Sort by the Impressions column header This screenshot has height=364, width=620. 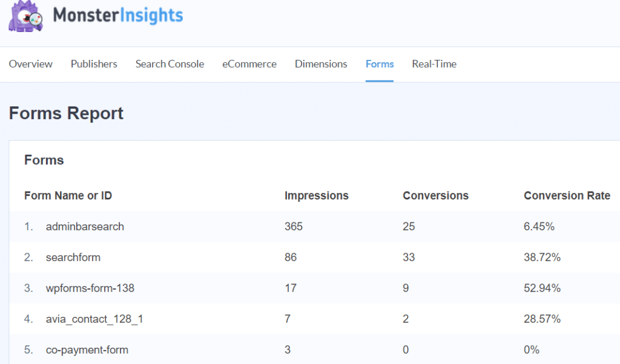click(316, 195)
